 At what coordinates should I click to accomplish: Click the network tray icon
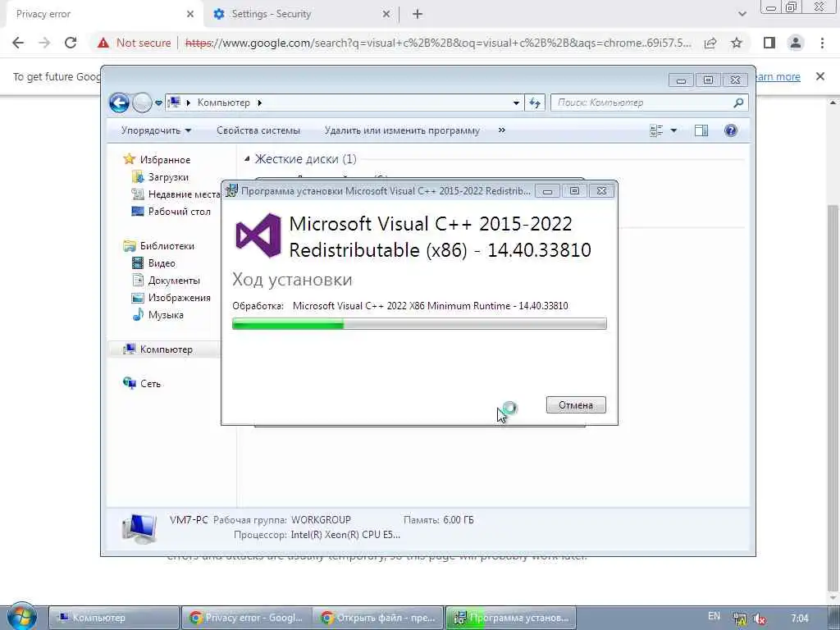coord(740,619)
